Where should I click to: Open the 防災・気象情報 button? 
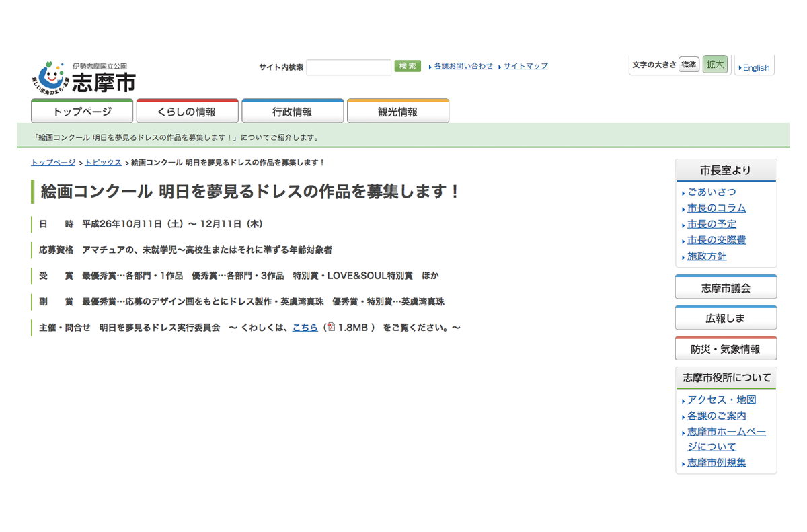[726, 349]
